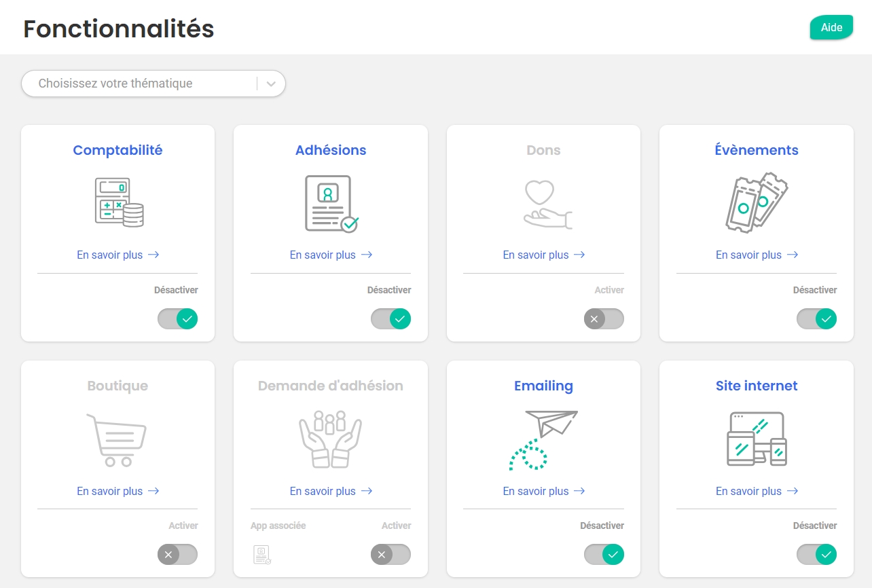Click the Évènements tickets icon
Viewport: 872px width, 588px height.
[x=757, y=202]
